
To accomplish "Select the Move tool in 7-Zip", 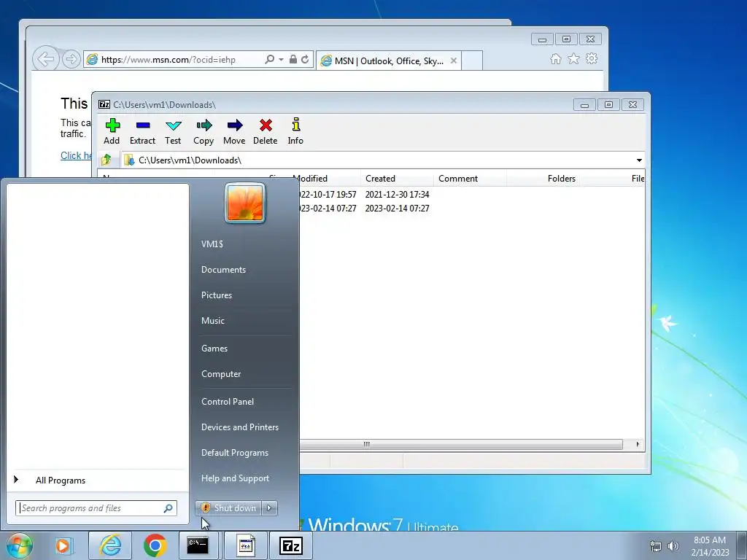I will point(234,131).
